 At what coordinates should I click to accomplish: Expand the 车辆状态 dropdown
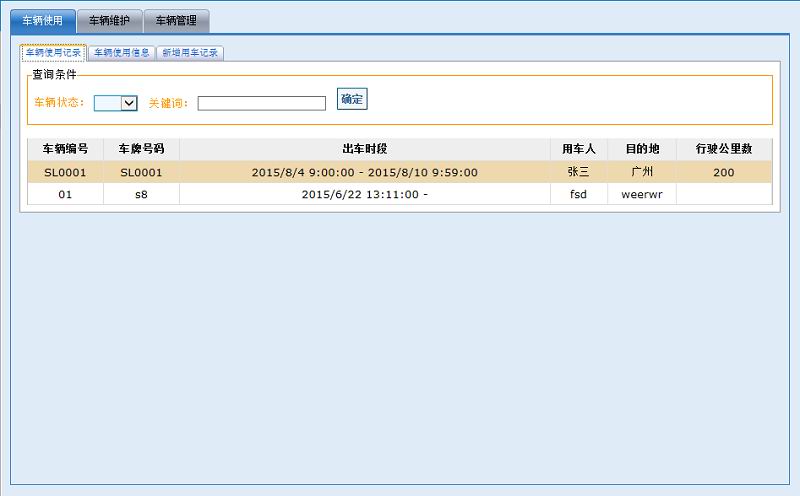pyautogui.click(x=116, y=103)
